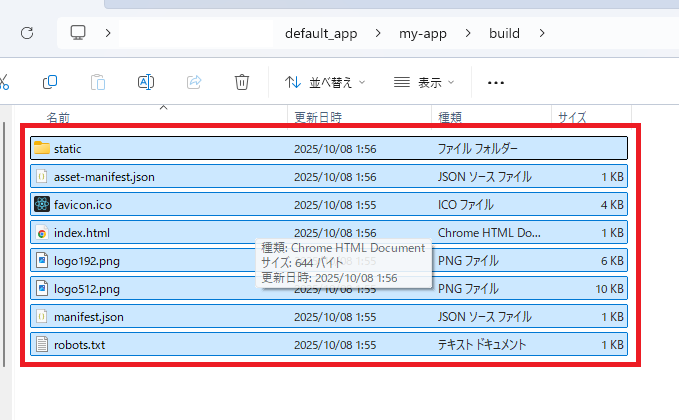
Task: Select favicon.ico file
Action: 329,204
